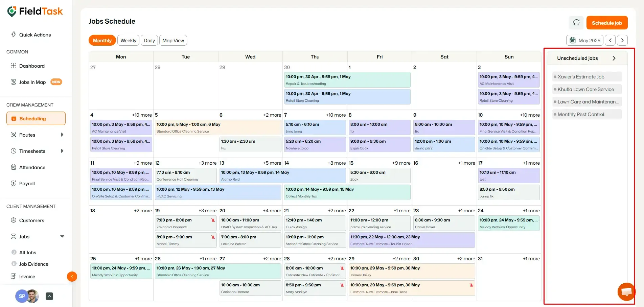Click the Customers person icon
This screenshot has width=644, height=307.
pos(14,220)
